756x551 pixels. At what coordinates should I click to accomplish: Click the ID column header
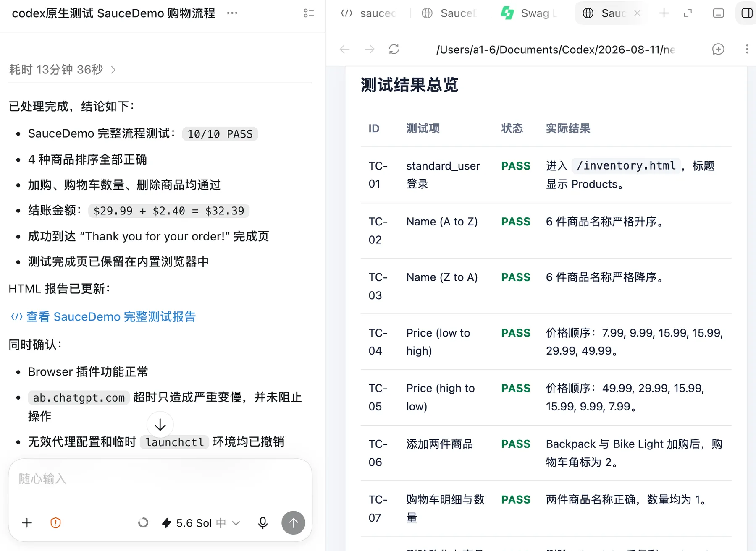pyautogui.click(x=374, y=128)
